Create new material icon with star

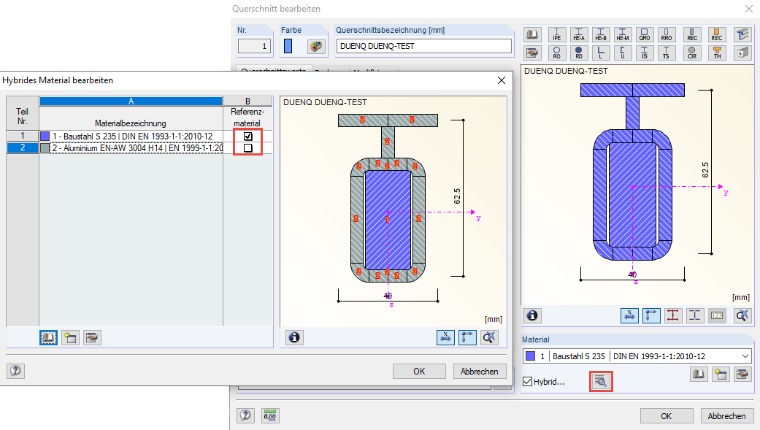(x=720, y=374)
